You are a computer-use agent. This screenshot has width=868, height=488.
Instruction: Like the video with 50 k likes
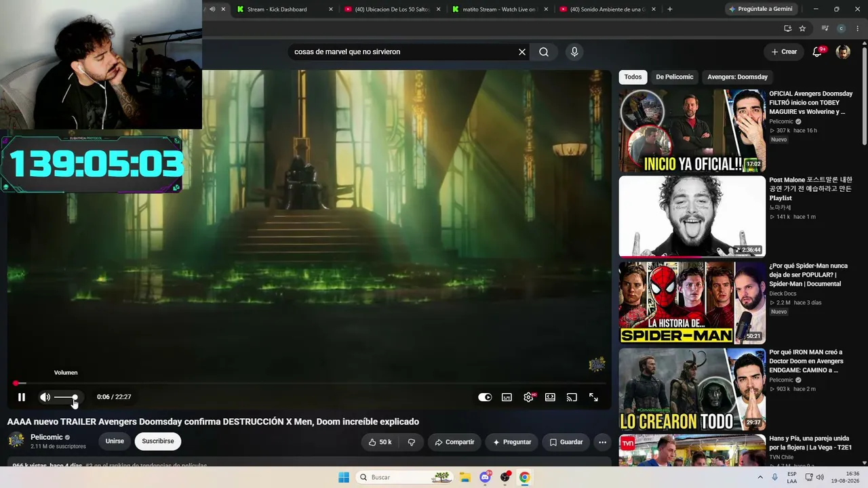coord(380,442)
